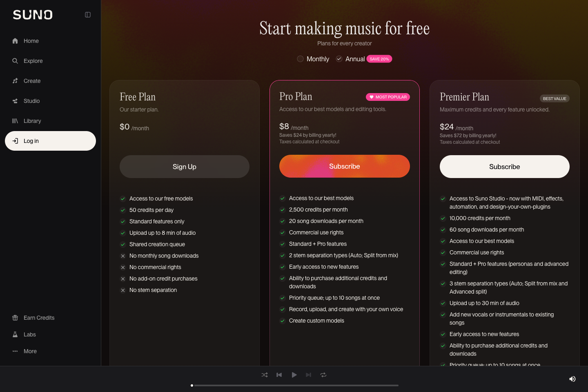The height and width of the screenshot is (392, 588).
Task: Click the Log in button
Action: pos(50,141)
